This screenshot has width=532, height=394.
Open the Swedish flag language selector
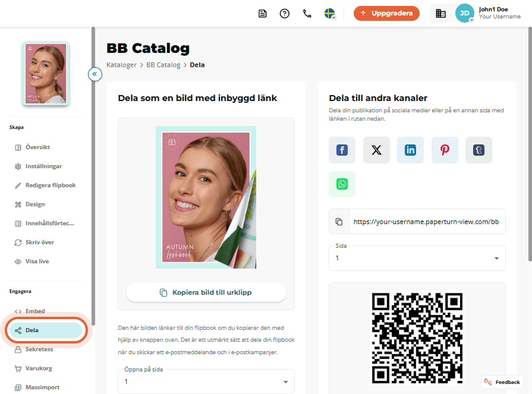(x=330, y=14)
